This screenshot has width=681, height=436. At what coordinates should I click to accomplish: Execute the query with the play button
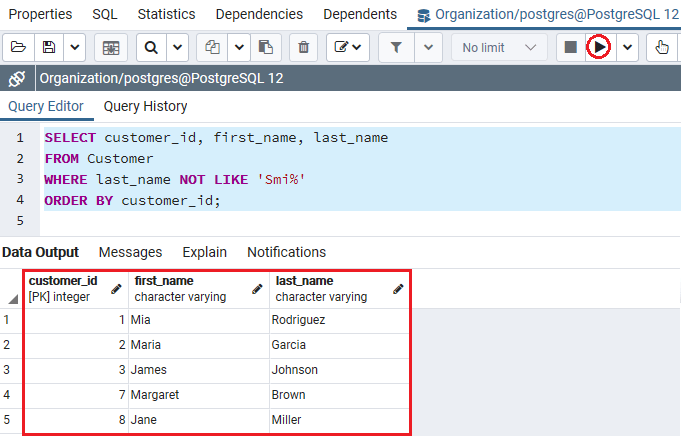point(599,47)
